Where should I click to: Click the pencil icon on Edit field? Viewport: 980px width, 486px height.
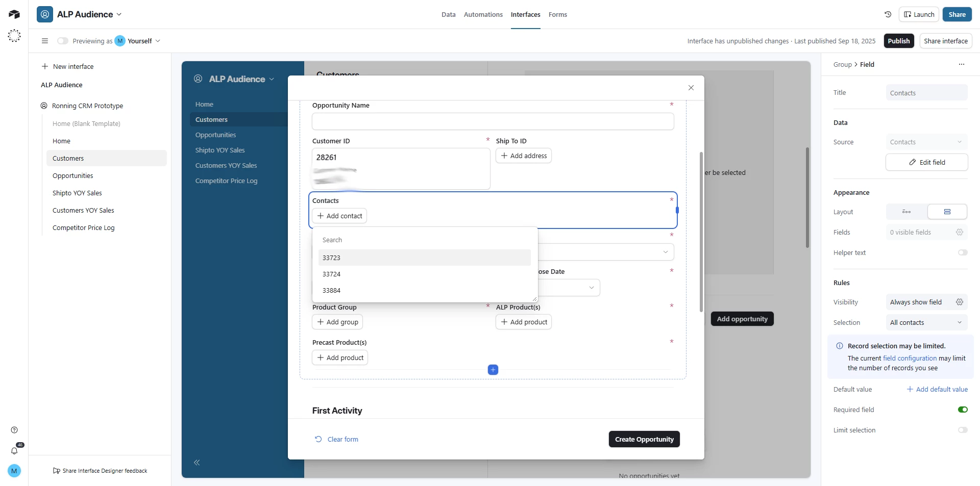[913, 162]
